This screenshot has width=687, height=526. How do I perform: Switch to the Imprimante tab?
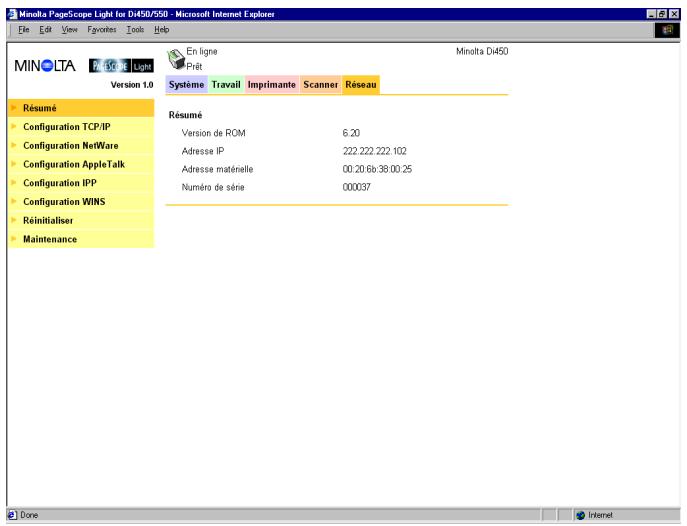(x=272, y=85)
